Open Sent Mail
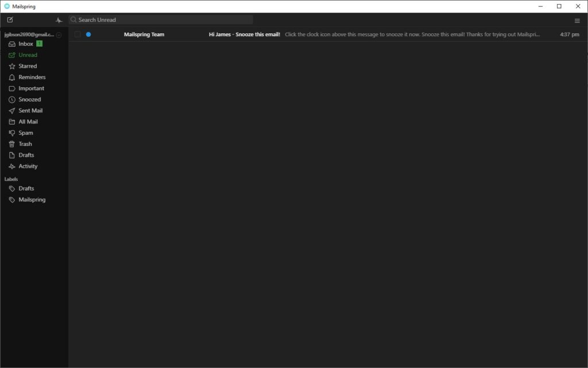Image resolution: width=588 pixels, height=368 pixels. (x=30, y=111)
